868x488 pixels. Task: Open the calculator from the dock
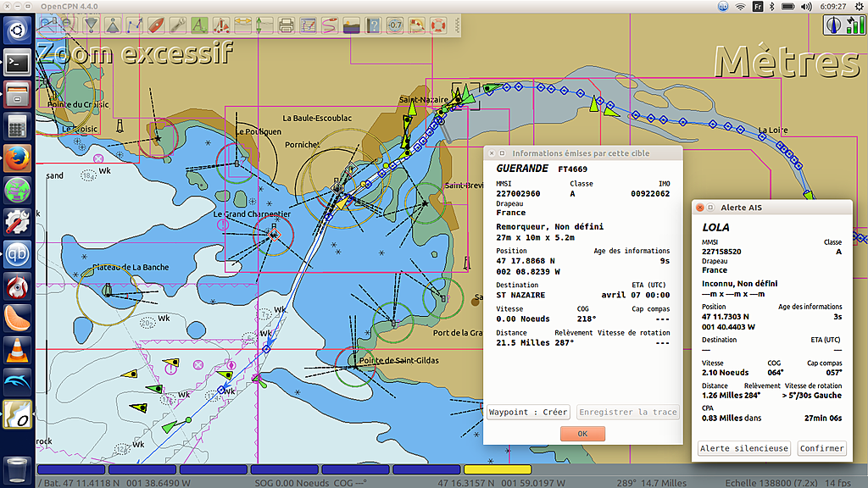[17, 127]
